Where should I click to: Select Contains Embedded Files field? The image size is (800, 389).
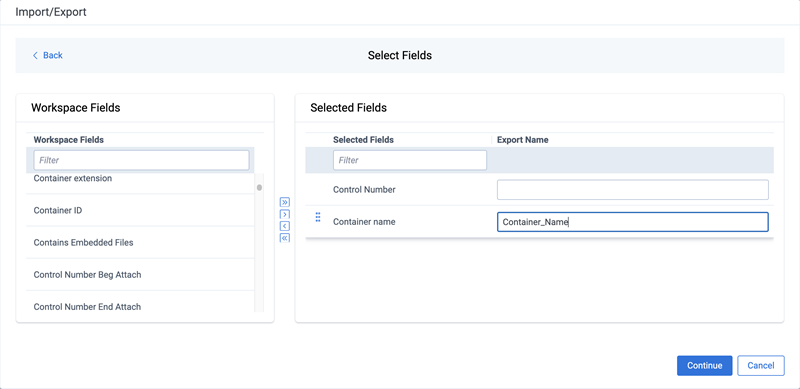click(x=140, y=242)
